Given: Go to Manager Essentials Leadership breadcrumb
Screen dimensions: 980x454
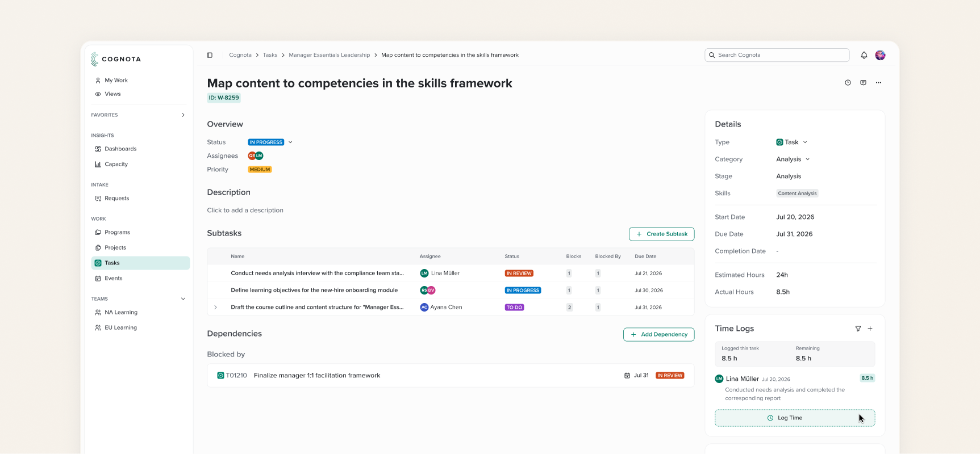Looking at the screenshot, I should (x=329, y=55).
